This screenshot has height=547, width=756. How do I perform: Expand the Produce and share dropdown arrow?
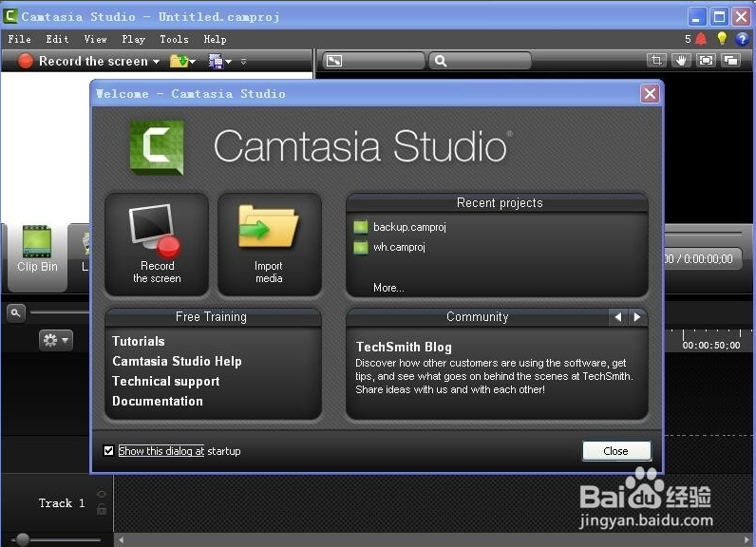pyautogui.click(x=228, y=62)
